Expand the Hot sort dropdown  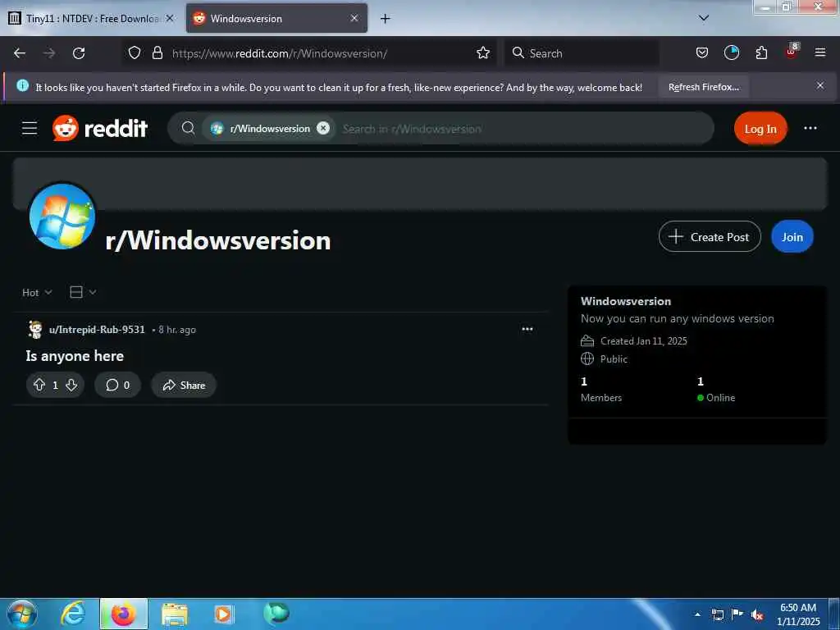37,293
